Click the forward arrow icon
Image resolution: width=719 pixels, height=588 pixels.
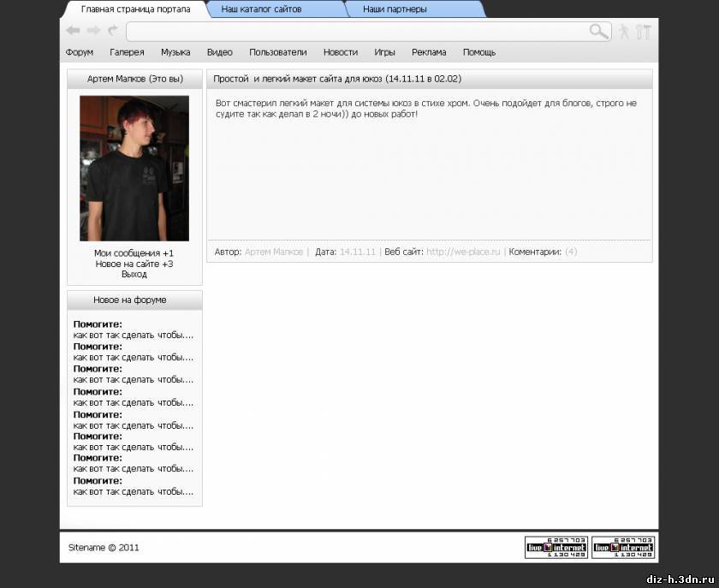click(93, 31)
